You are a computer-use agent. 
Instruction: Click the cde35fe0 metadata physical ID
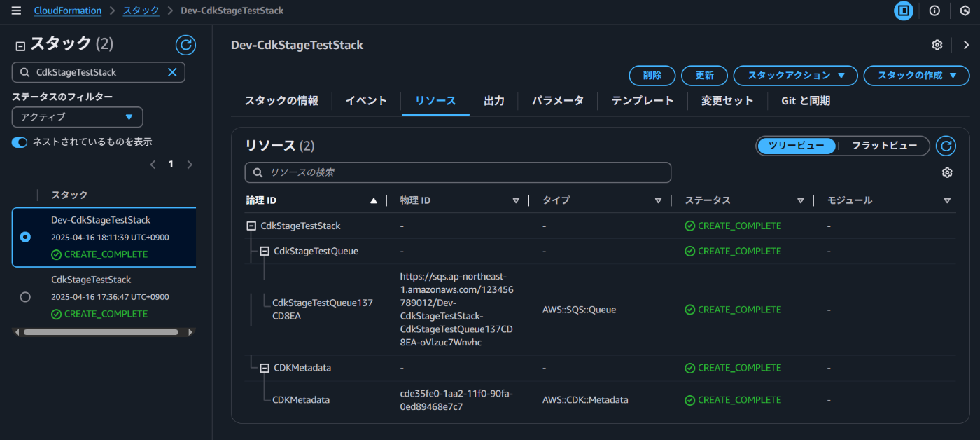coord(456,400)
